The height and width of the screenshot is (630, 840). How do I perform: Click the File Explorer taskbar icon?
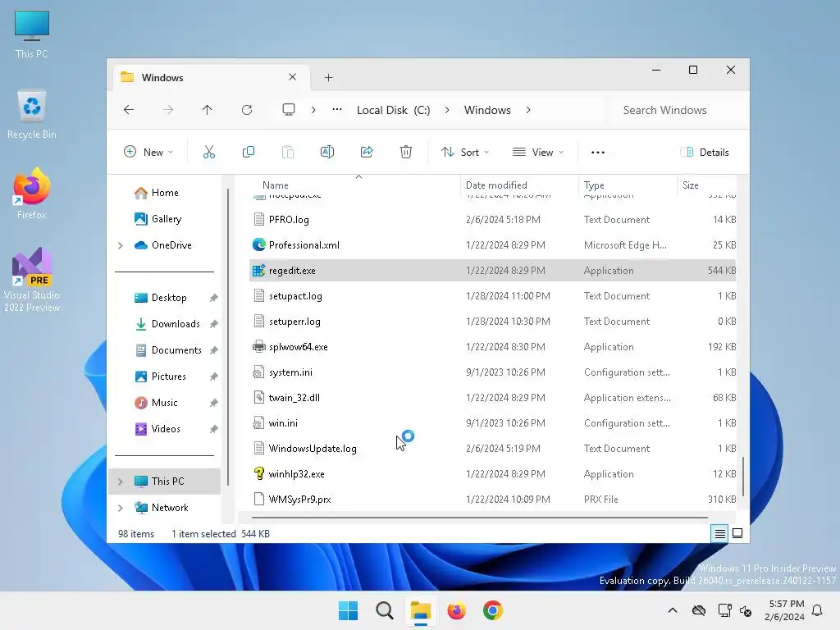(x=421, y=610)
